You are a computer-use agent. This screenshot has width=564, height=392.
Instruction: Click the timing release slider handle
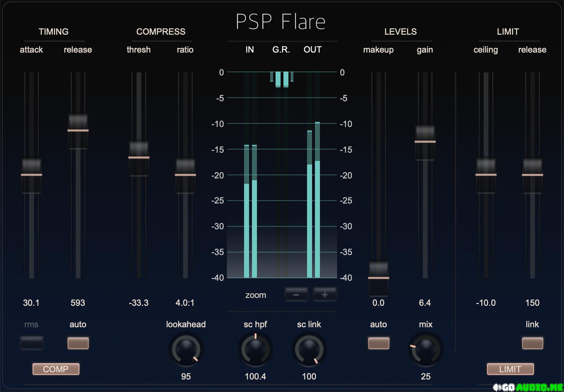tap(78, 131)
